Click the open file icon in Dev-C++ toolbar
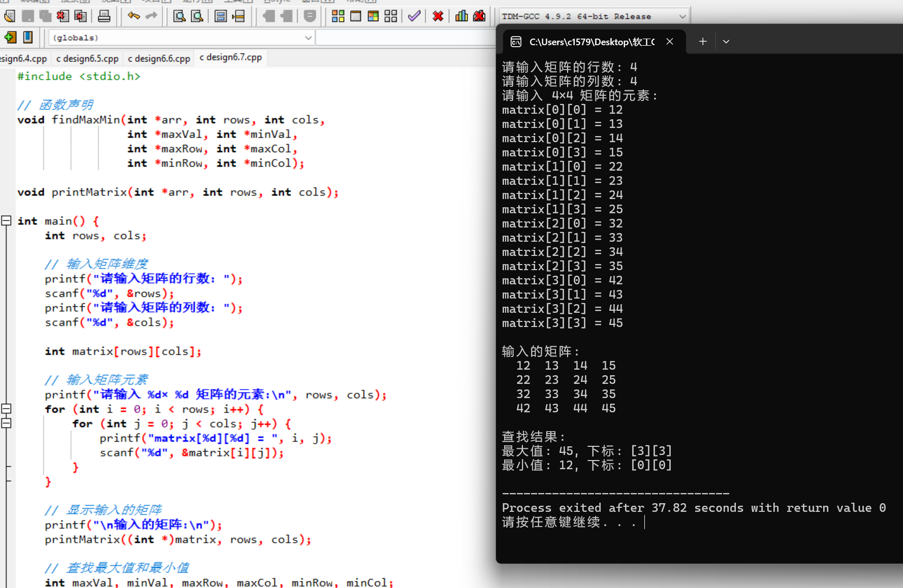 [x=10, y=16]
